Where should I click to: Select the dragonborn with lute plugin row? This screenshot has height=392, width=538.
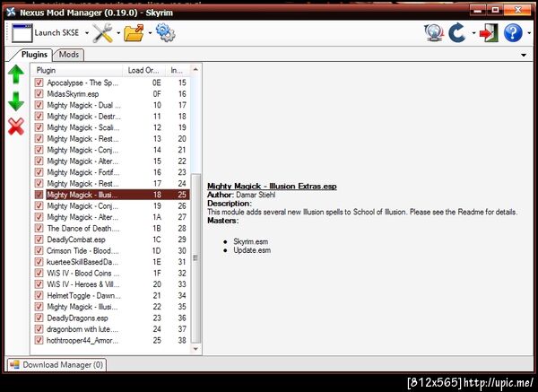111,329
